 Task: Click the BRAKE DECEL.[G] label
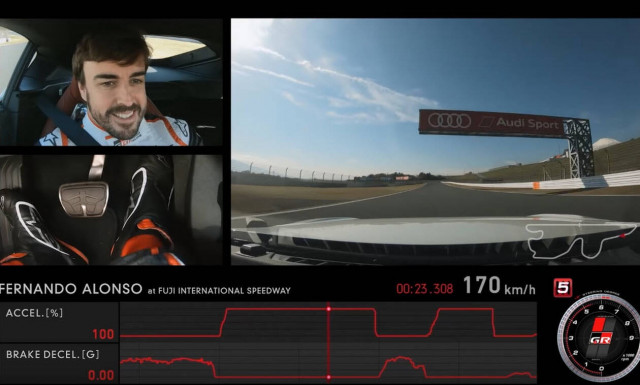(x=53, y=354)
